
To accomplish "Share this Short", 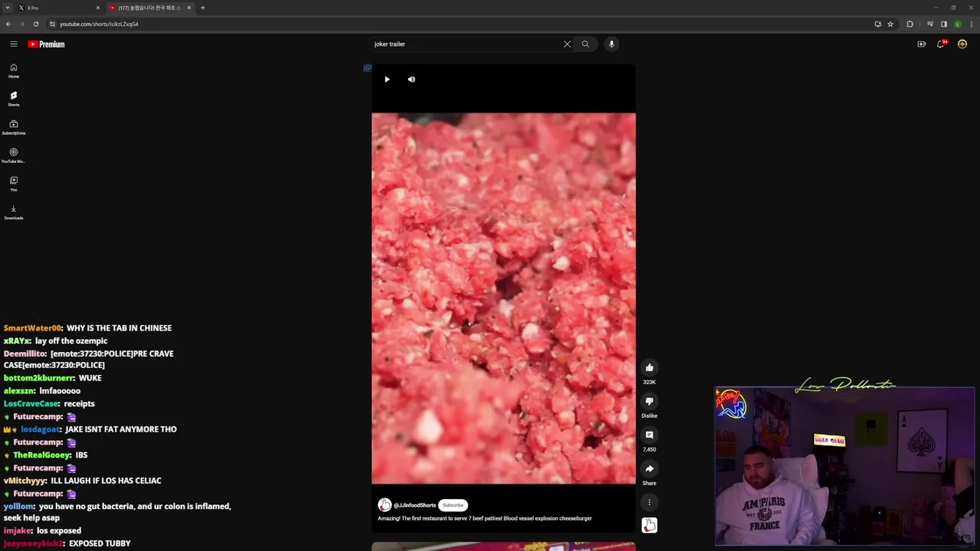I will point(649,469).
